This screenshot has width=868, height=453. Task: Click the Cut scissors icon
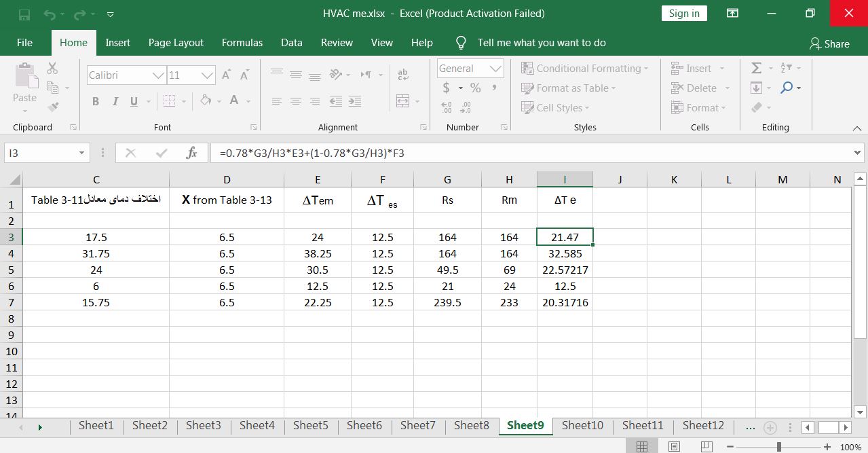[x=52, y=69]
